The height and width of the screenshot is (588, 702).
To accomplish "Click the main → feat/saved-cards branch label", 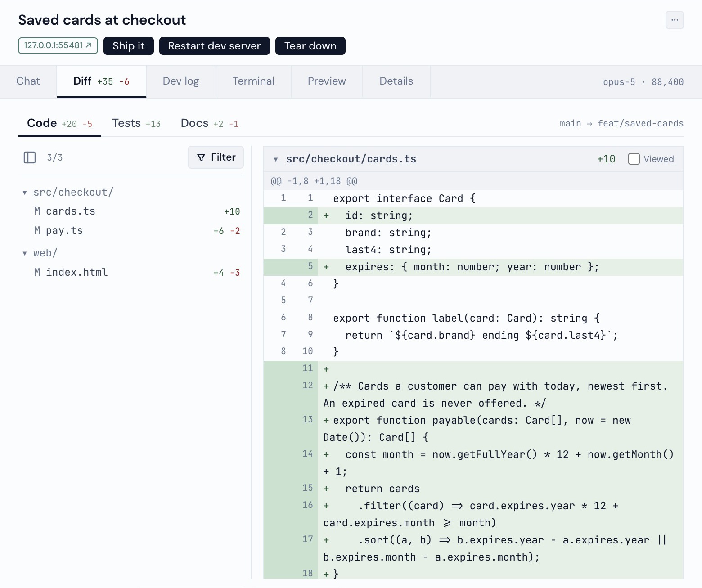I will point(621,123).
